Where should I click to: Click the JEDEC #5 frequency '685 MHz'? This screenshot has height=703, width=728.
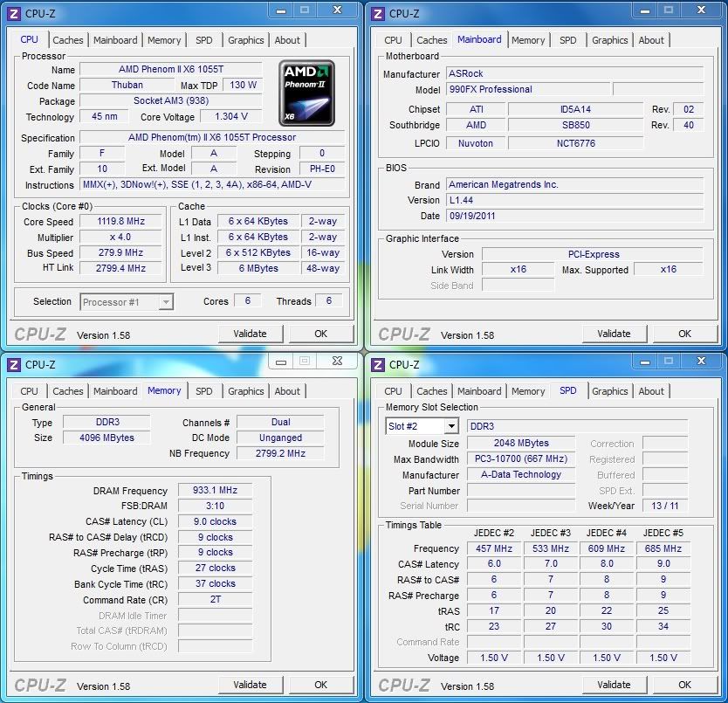tap(663, 548)
